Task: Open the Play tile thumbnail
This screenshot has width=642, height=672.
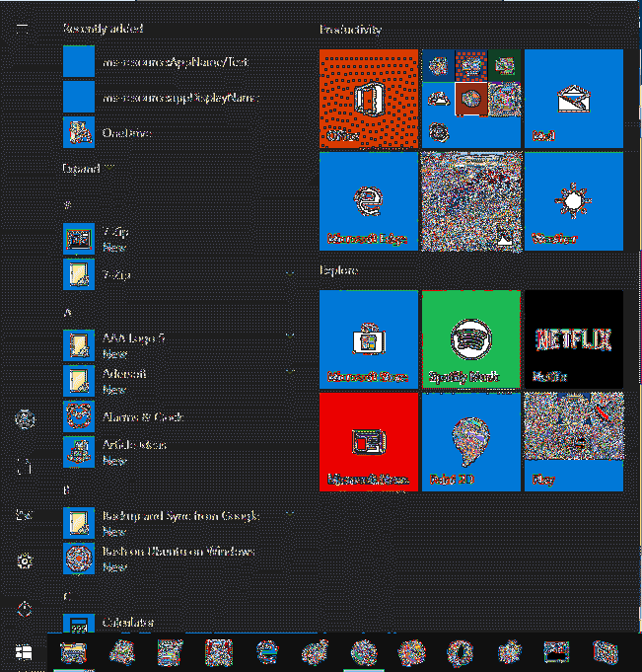Action: pyautogui.click(x=573, y=440)
